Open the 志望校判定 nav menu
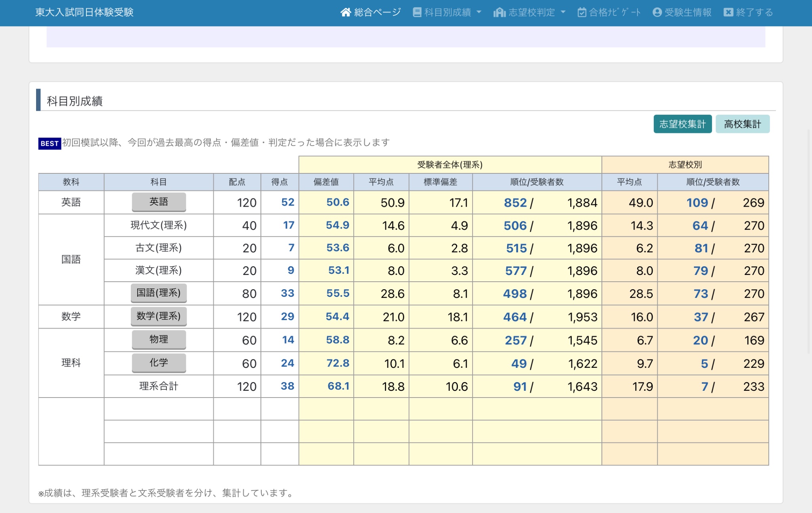 pos(529,12)
